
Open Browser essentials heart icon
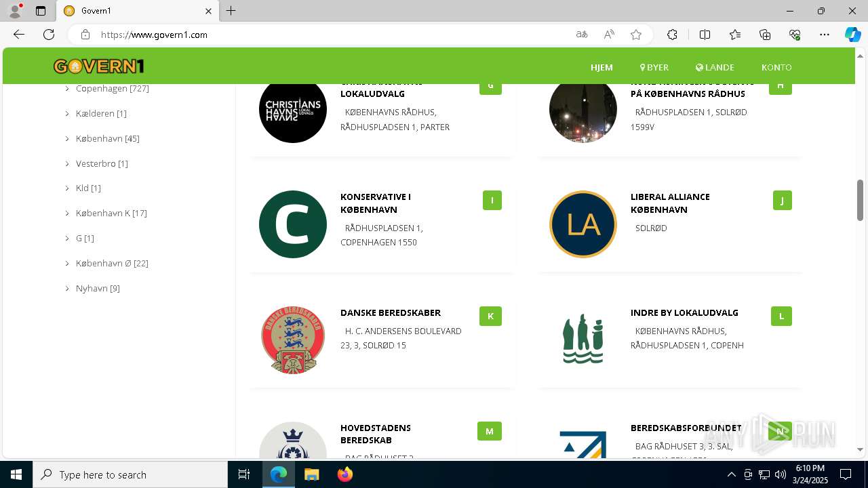point(795,35)
